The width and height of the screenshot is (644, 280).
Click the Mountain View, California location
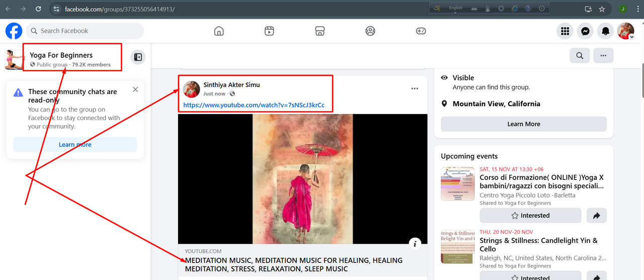[497, 104]
